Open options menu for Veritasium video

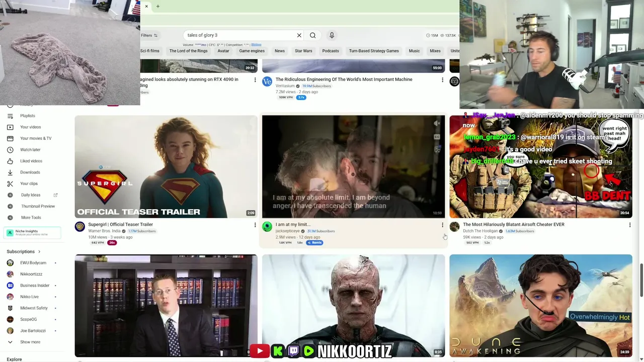[442, 80]
